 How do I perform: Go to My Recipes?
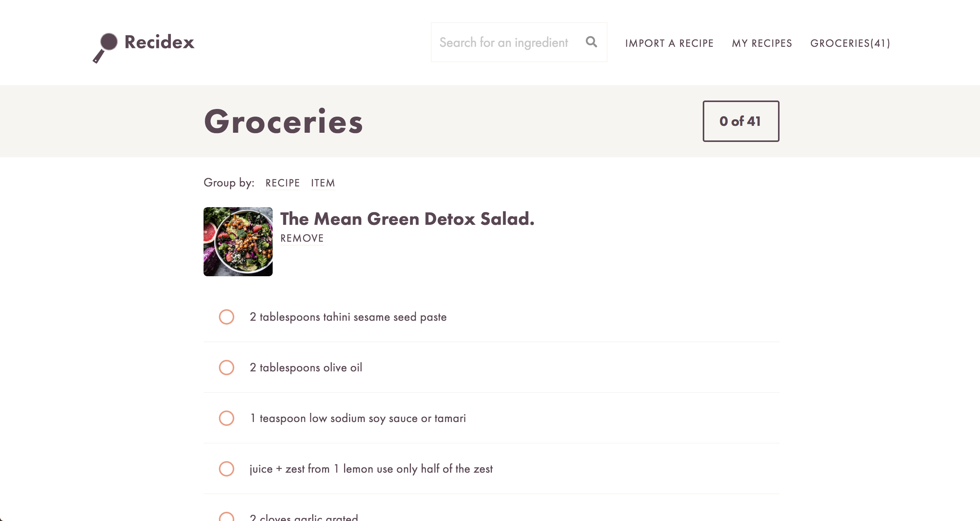click(x=762, y=43)
